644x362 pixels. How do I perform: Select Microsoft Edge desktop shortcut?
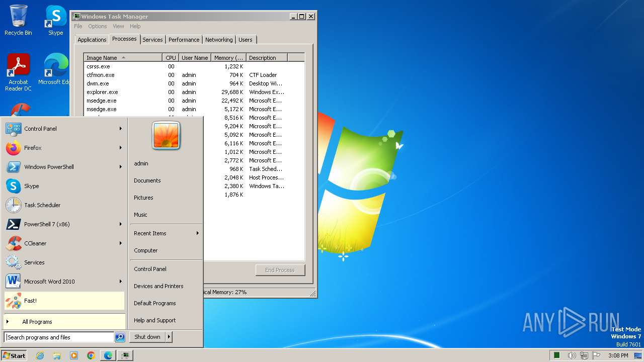[54, 69]
